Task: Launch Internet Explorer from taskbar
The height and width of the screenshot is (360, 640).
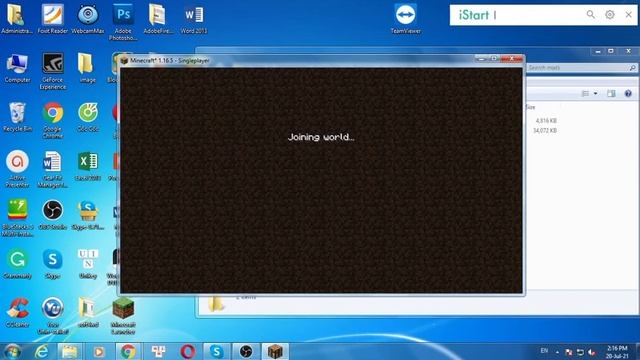Action: pyautogui.click(x=41, y=351)
